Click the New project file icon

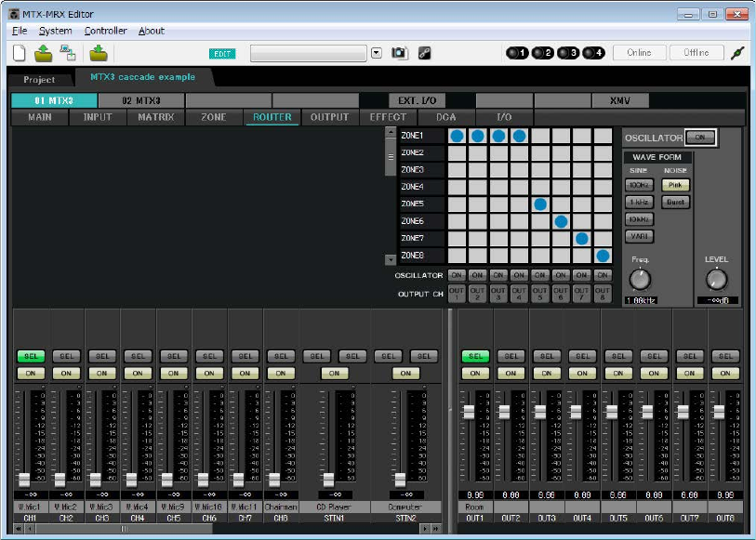tap(19, 53)
